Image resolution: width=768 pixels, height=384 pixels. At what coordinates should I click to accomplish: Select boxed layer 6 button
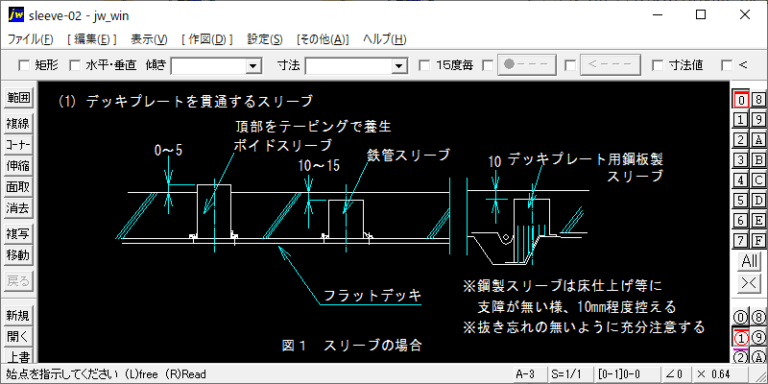coord(741,220)
